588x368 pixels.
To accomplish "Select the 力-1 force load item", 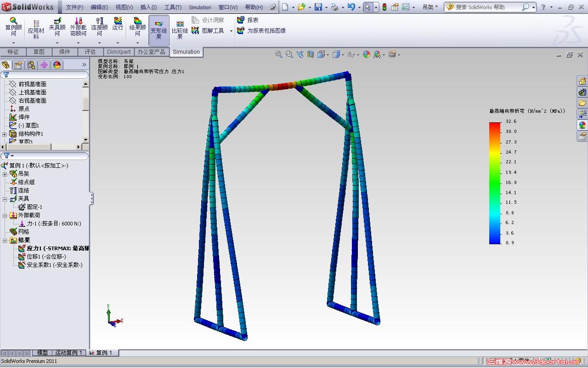I will [50, 224].
